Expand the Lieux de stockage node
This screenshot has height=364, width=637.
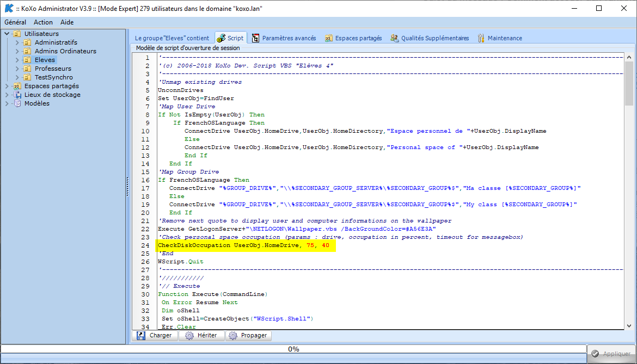pos(7,95)
